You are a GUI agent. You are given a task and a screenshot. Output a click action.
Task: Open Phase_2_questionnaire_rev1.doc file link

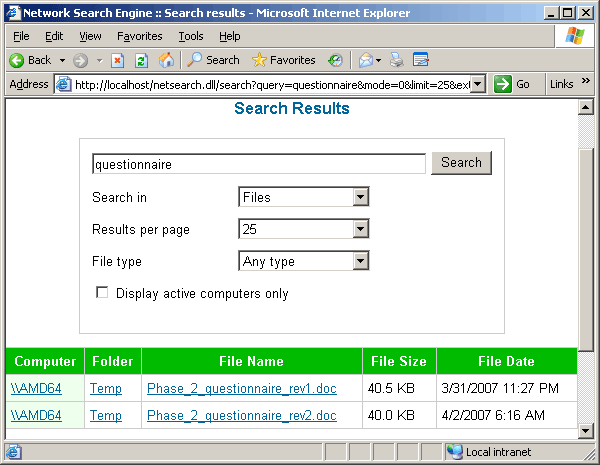coord(241,388)
